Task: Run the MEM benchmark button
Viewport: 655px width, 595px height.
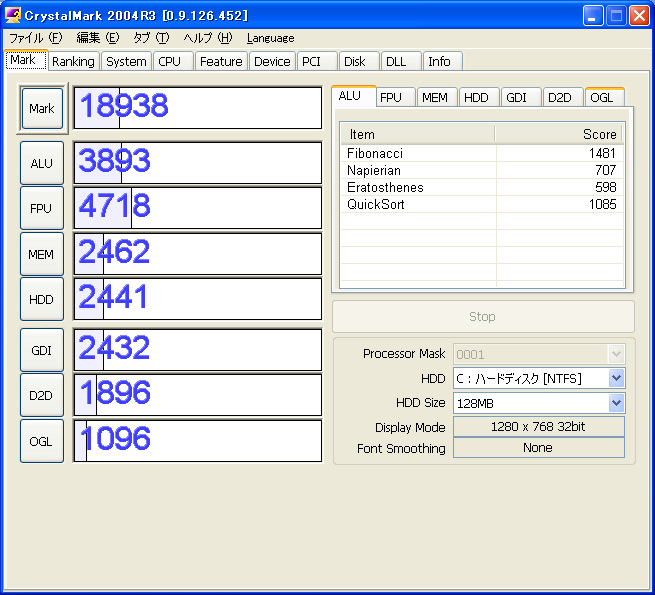Action: [42, 254]
